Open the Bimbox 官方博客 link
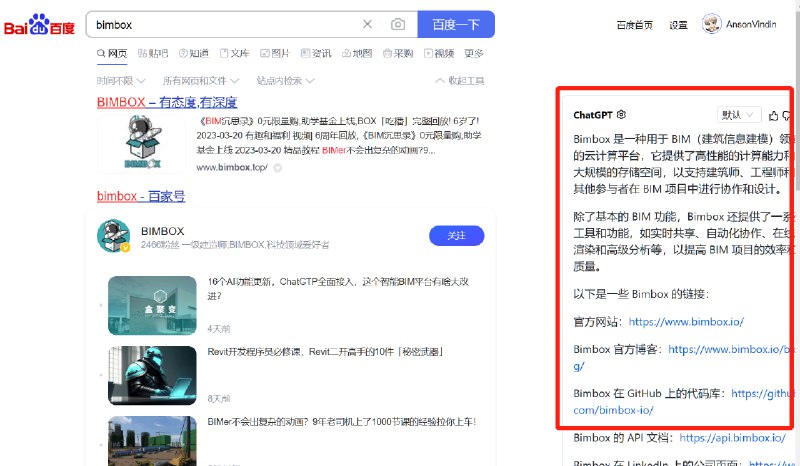This screenshot has height=466, width=800. [x=684, y=357]
